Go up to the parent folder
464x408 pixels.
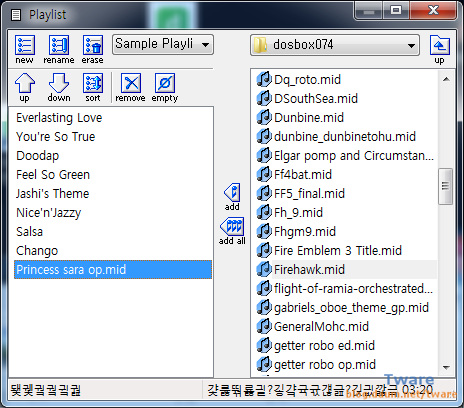440,49
